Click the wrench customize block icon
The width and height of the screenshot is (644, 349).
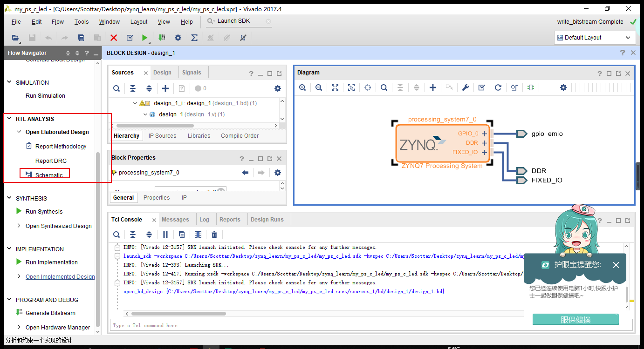tap(465, 87)
